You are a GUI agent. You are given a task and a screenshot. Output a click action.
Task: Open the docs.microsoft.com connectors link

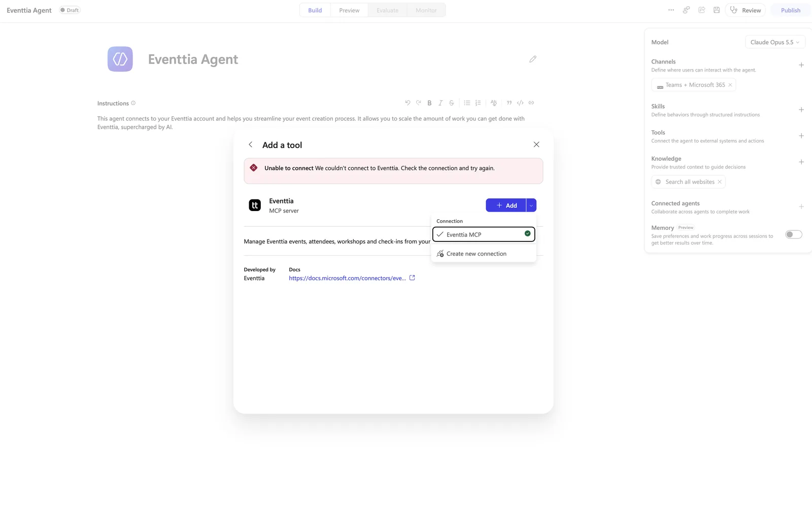click(347, 278)
